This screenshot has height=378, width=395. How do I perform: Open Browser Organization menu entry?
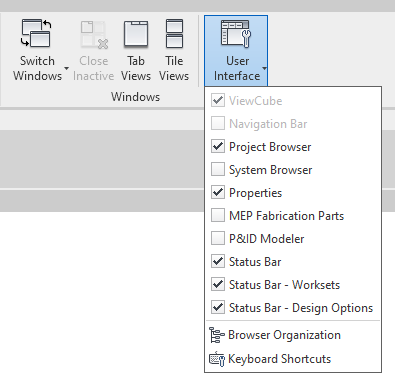tap(293, 335)
